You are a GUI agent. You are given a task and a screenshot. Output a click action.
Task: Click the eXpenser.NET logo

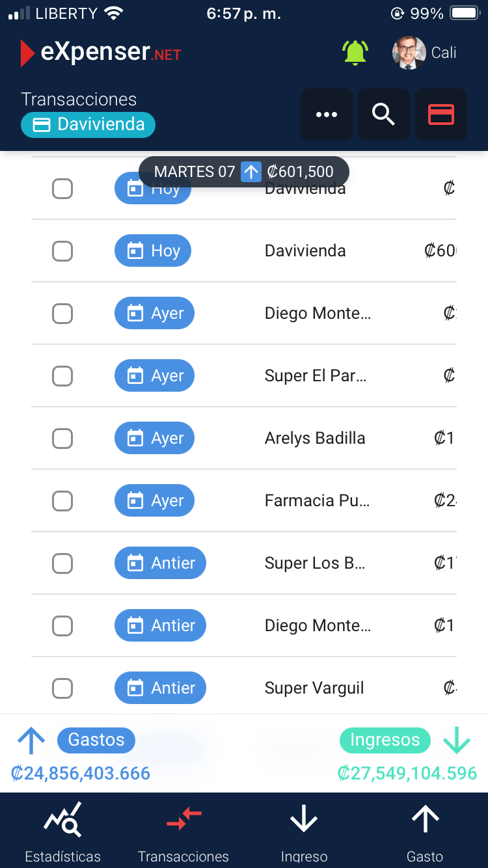[x=101, y=53]
